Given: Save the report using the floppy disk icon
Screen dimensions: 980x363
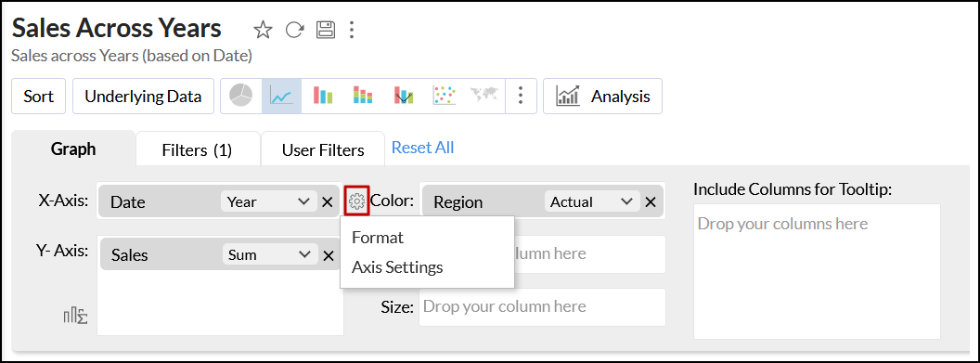Looking at the screenshot, I should 326,30.
